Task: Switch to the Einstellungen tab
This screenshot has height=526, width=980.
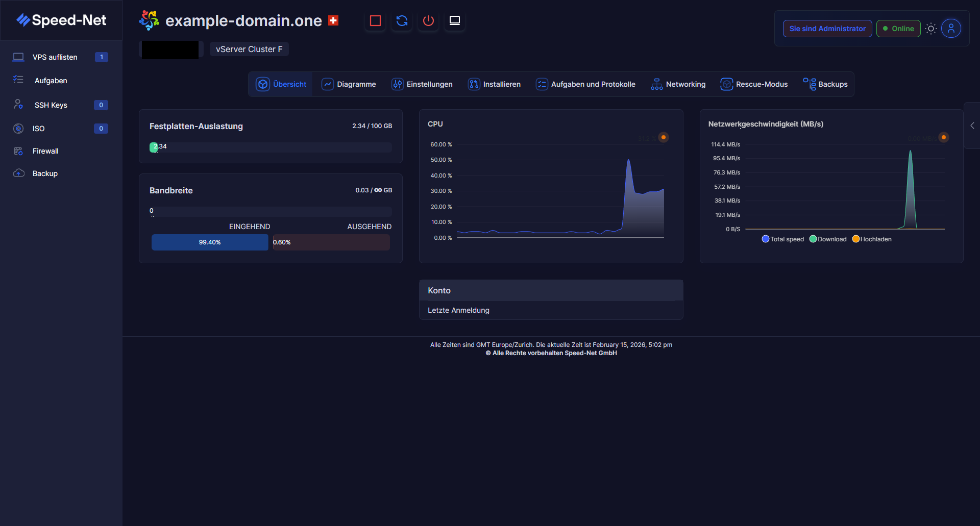Action: [422, 84]
